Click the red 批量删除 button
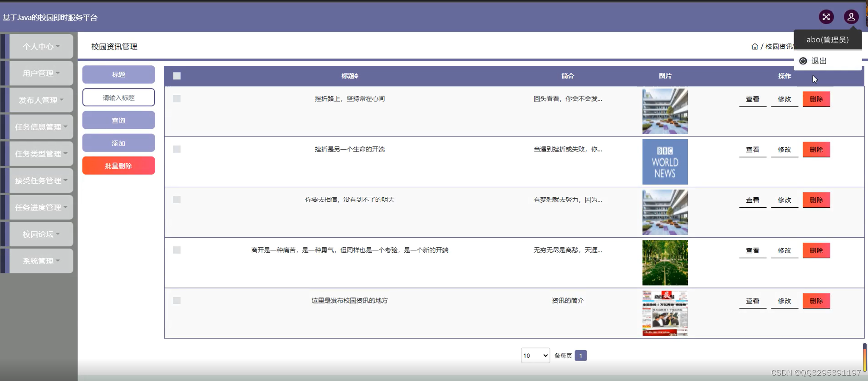 click(x=118, y=166)
